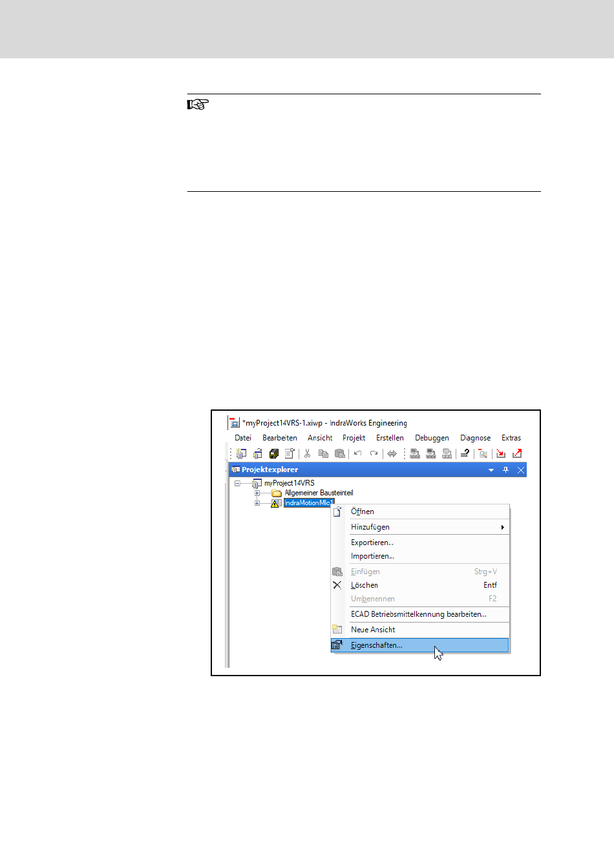The image size is (614, 868).
Task: Open the Erstellen menu
Action: tap(390, 438)
